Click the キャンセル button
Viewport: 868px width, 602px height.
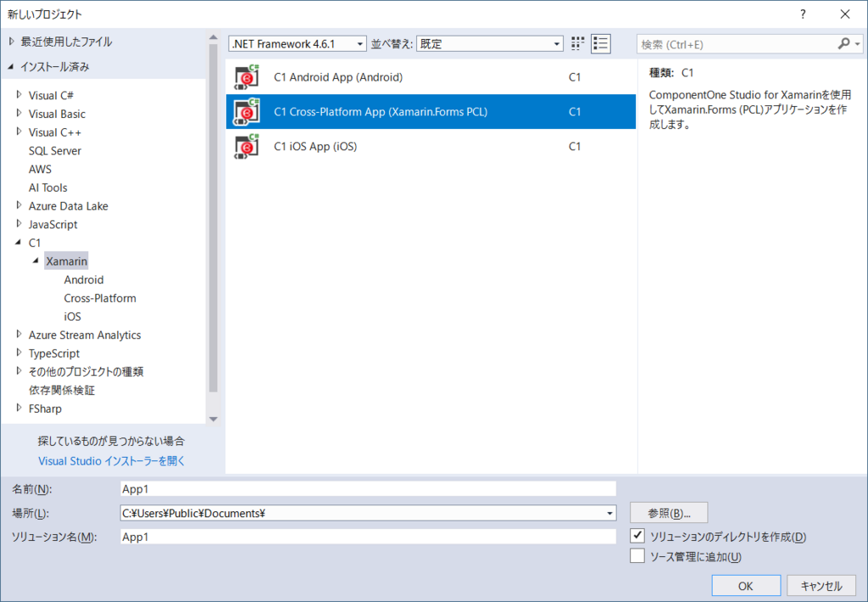(821, 585)
